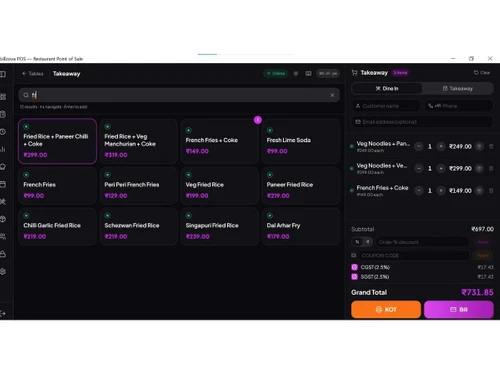Decrease quantity of French Fries + Coke in cart

[419, 191]
